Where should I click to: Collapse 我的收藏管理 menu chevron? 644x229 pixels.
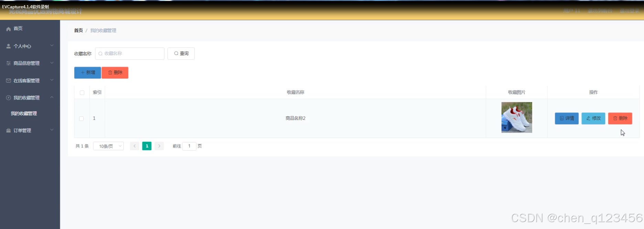point(52,97)
